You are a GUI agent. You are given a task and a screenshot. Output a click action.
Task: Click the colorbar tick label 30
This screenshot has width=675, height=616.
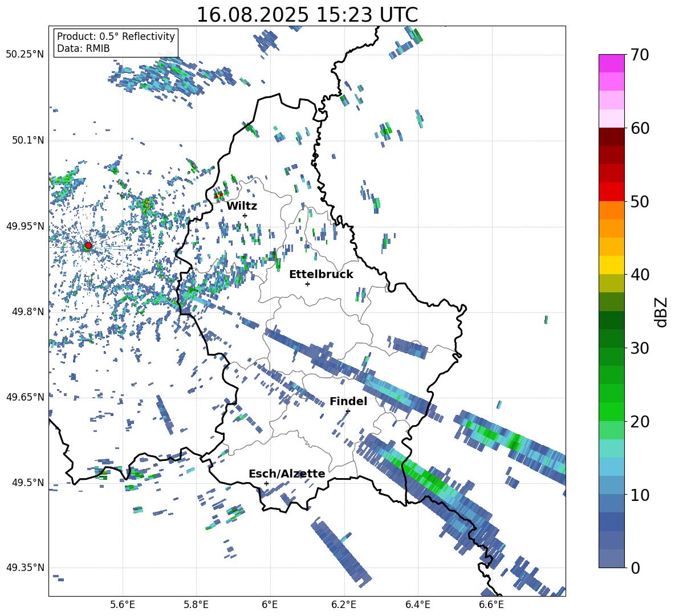(x=640, y=348)
